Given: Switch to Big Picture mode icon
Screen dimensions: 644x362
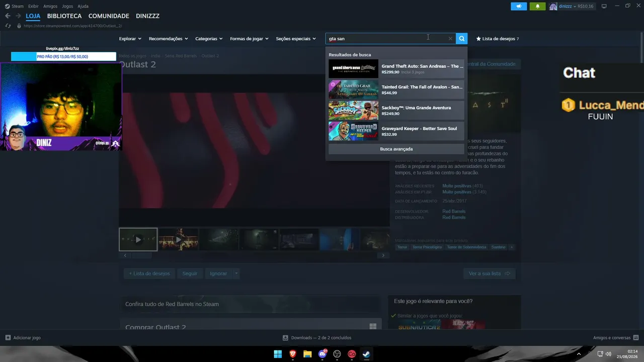Looking at the screenshot, I should [x=604, y=6].
